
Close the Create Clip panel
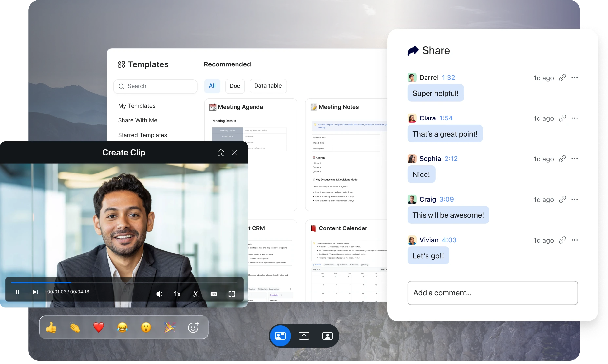(x=234, y=153)
